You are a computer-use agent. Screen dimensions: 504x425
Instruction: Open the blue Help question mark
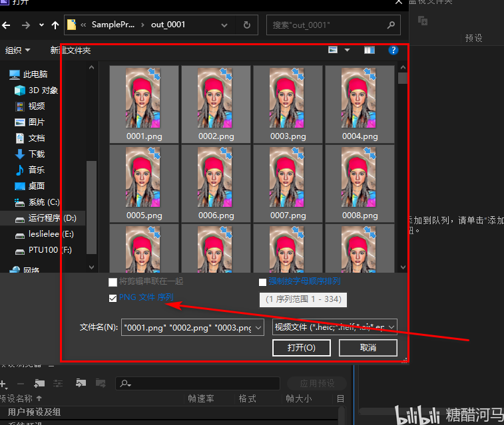click(393, 50)
